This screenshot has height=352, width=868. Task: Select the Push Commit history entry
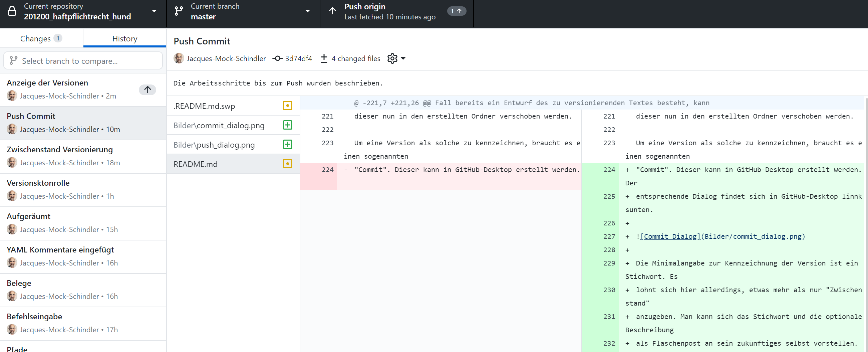click(x=83, y=123)
